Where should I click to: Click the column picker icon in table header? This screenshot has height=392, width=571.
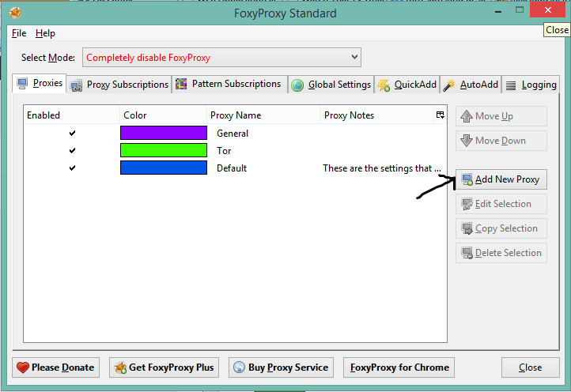point(441,115)
